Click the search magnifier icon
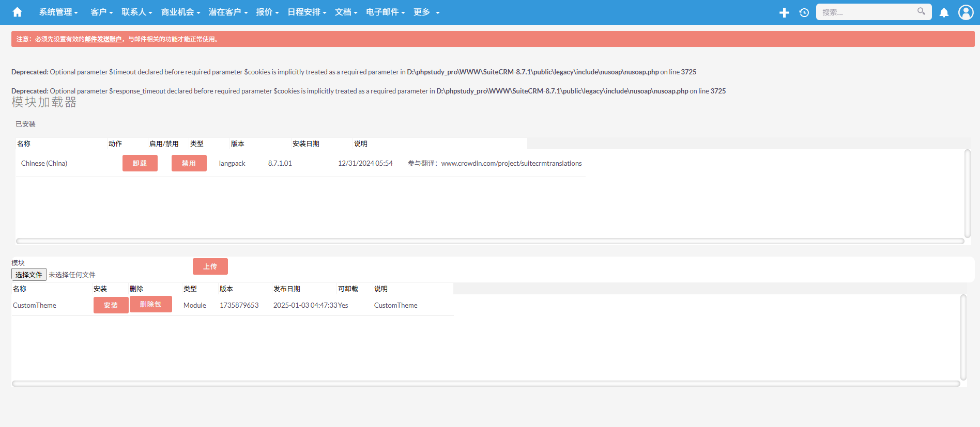 coord(921,11)
